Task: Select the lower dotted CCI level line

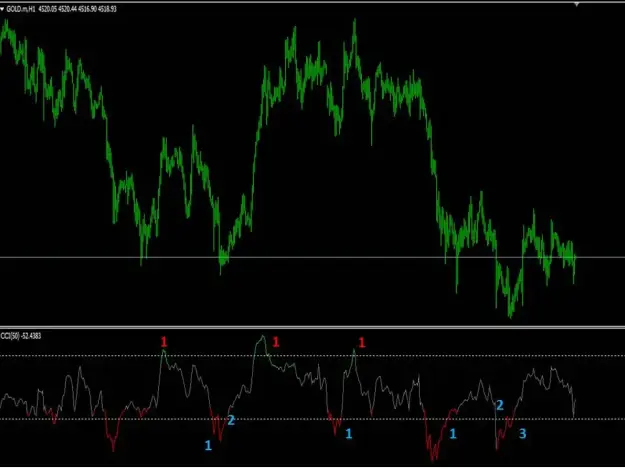Action: click(x=312, y=419)
